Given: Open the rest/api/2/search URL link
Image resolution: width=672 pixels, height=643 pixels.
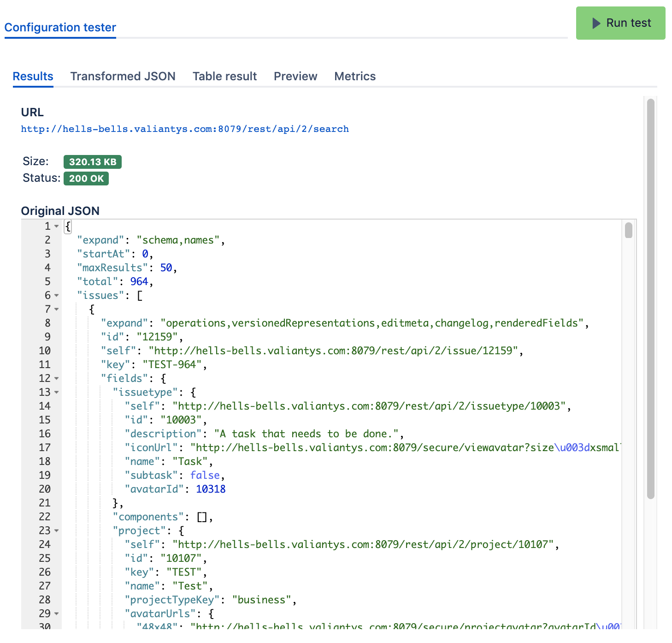Looking at the screenshot, I should 184,129.
